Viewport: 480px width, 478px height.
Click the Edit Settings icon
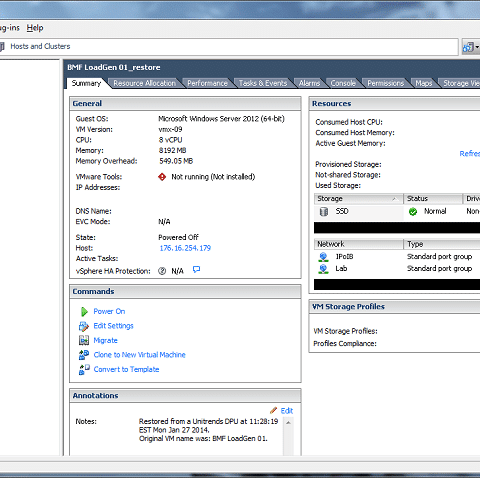84,326
